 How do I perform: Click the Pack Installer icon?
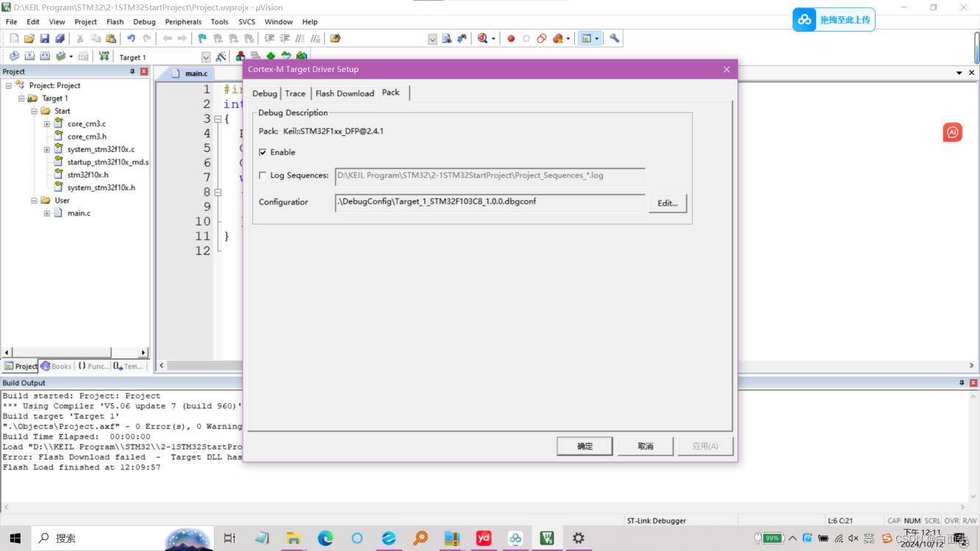(x=301, y=57)
